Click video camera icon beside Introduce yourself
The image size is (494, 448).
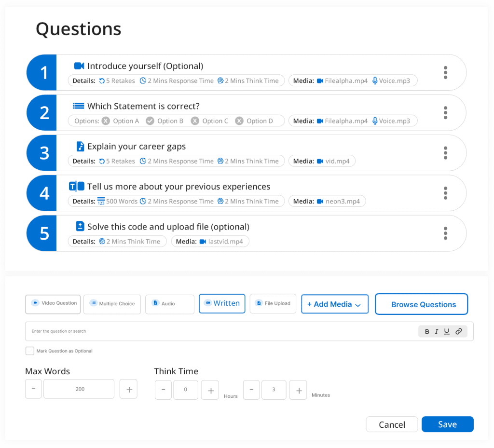(x=79, y=66)
